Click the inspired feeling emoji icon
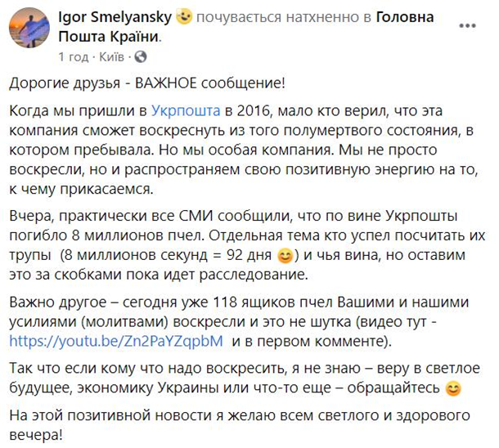Image resolution: width=499 pixels, height=448 pixels. pos(185,18)
